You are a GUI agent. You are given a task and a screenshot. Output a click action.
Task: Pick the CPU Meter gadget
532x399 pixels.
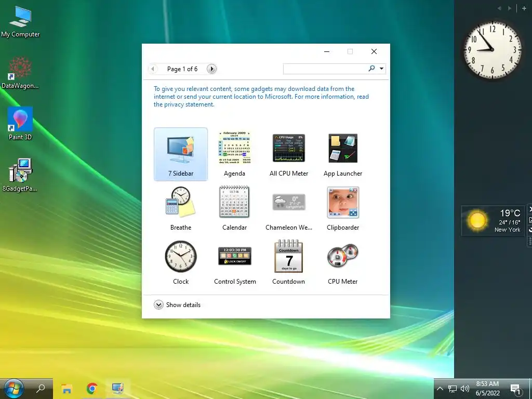343,262
